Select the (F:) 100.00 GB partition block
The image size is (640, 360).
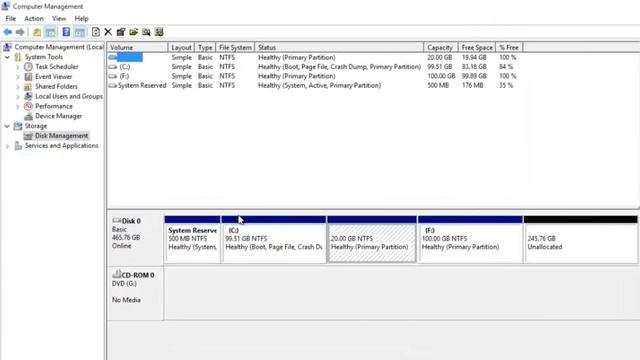tap(470, 240)
